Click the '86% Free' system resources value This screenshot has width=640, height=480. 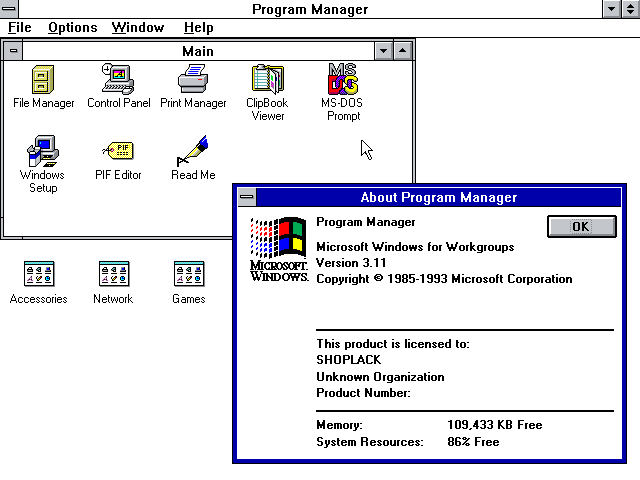coord(473,442)
